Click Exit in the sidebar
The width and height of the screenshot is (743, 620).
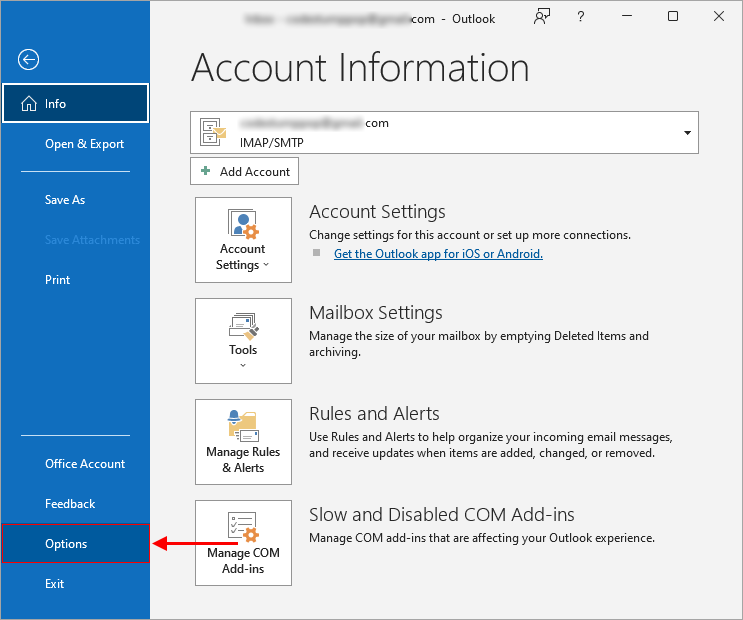[x=54, y=584]
